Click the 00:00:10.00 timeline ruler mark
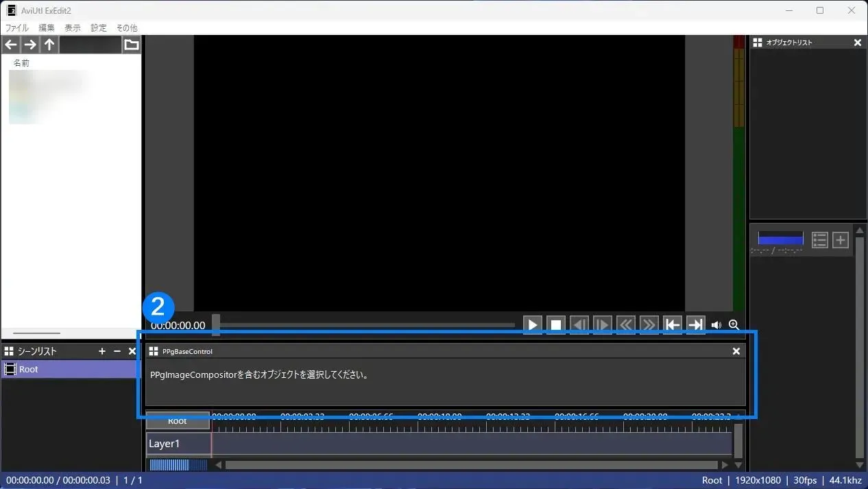Screen dimensions: 868x489 click(x=439, y=416)
